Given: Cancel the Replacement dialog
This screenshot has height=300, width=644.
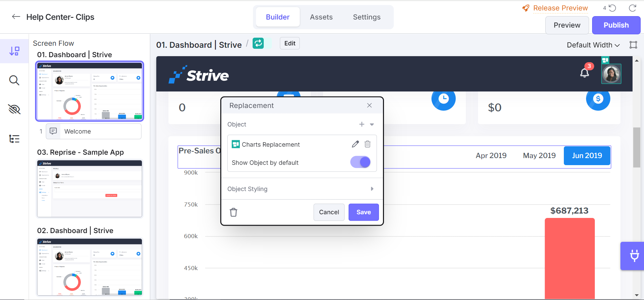Looking at the screenshot, I should pos(329,212).
